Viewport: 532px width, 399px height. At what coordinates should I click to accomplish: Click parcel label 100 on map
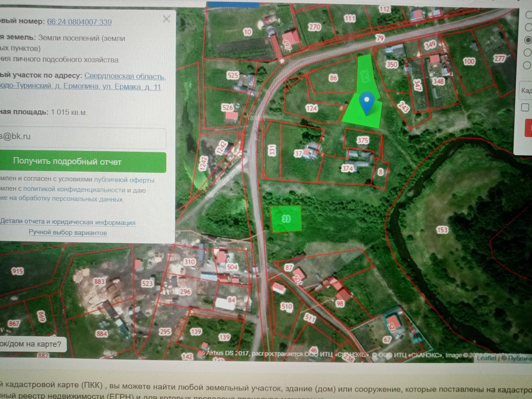pyautogui.click(x=469, y=61)
